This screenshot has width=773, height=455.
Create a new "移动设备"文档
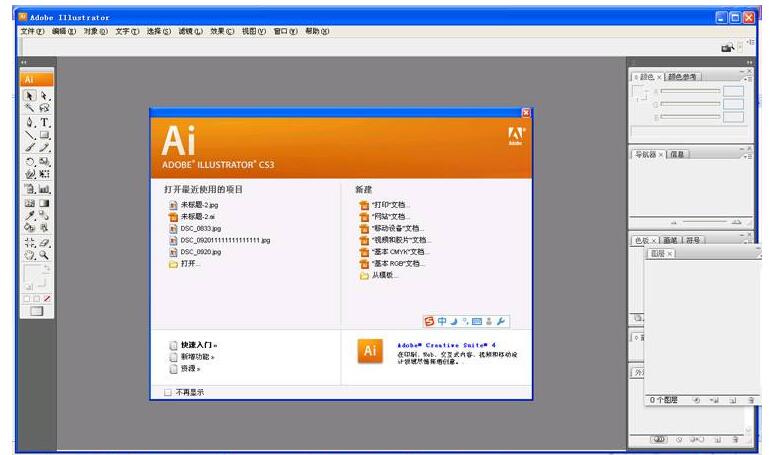pos(392,228)
